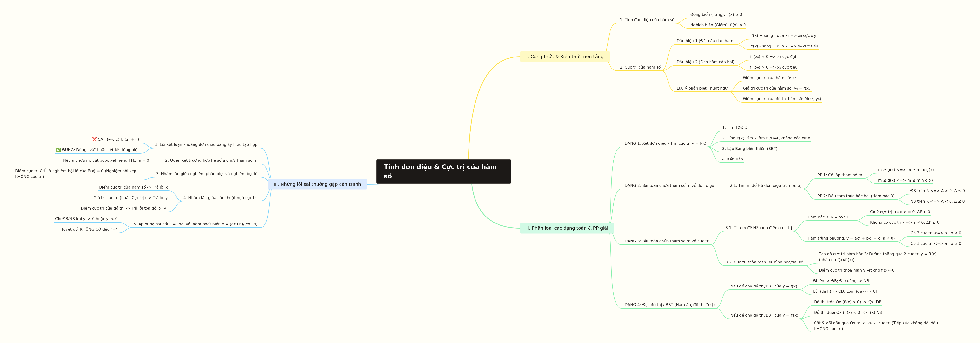Screen dimensions: 980x343
Task: Select 'PP 2: Dấu tam thức bậc hai (Hàm bậc 3)'
Action: [x=856, y=196]
